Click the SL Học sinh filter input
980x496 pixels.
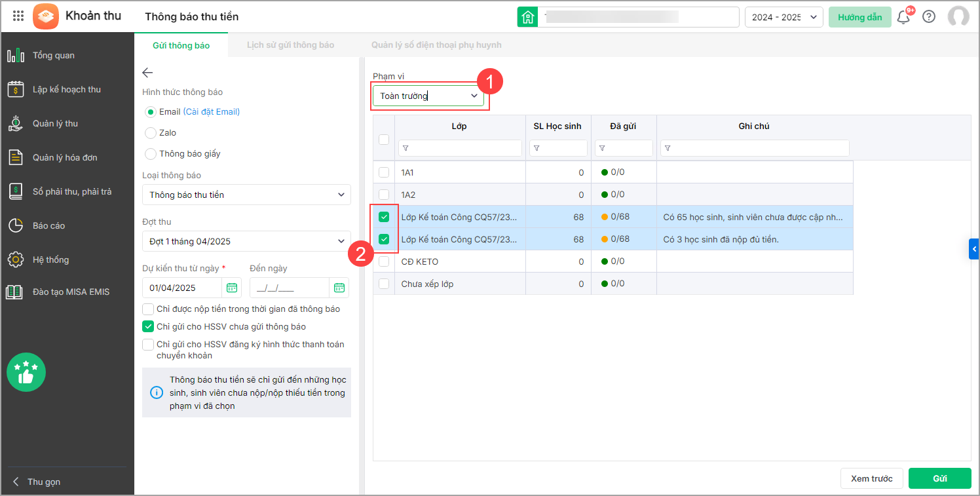click(x=558, y=148)
